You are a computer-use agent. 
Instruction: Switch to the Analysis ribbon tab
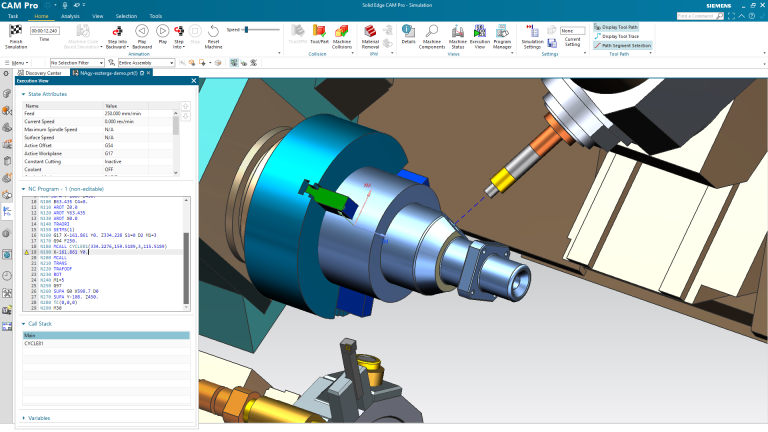click(70, 16)
